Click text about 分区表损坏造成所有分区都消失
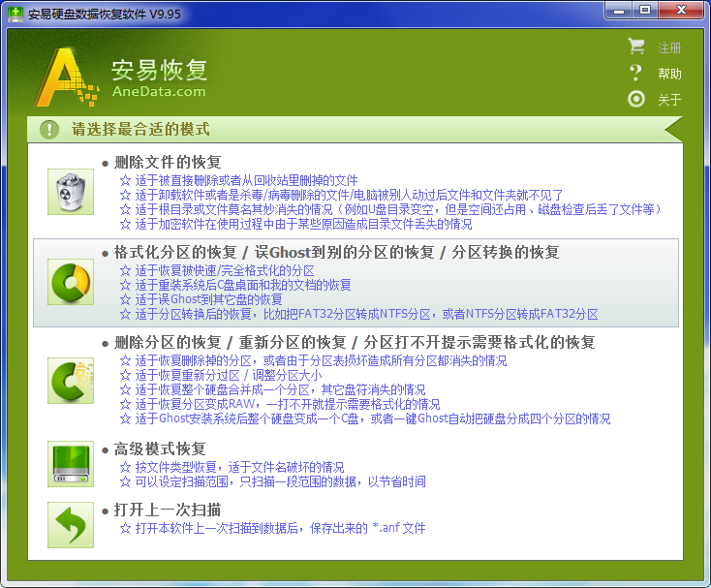 (321, 361)
